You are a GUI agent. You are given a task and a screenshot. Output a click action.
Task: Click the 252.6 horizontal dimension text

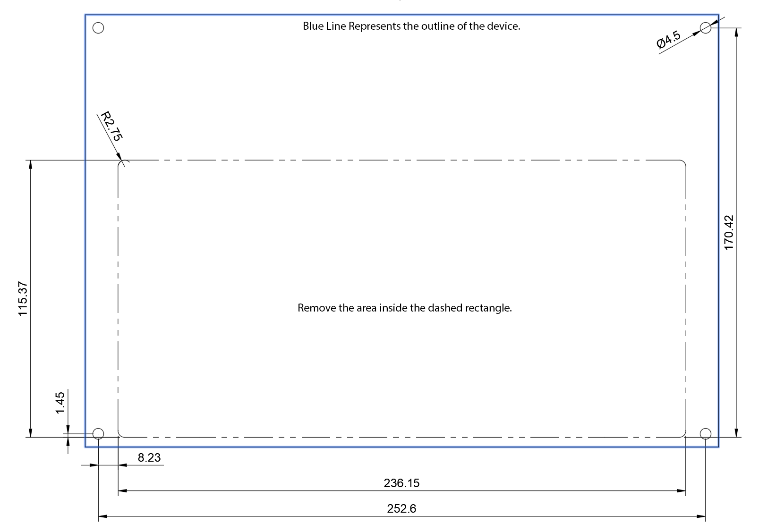point(401,508)
